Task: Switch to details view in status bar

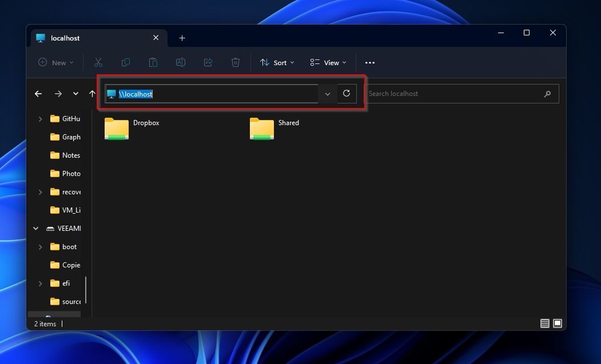Action: click(x=544, y=323)
